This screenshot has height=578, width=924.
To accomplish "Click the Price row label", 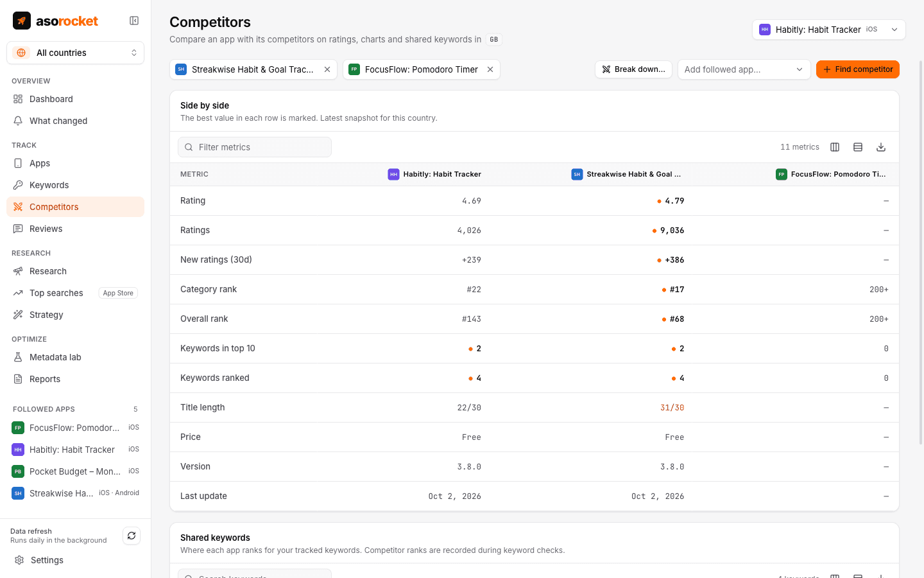I will click(191, 437).
